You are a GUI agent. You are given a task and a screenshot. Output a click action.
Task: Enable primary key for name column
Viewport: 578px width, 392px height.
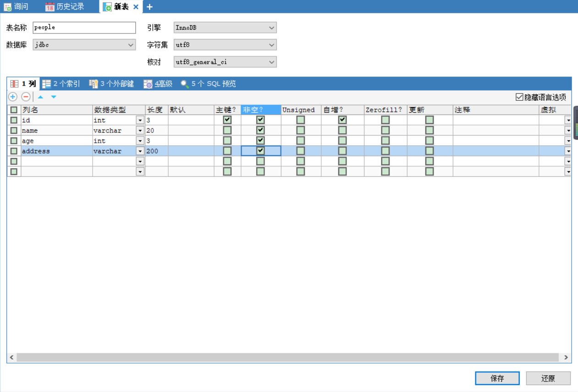[227, 130]
